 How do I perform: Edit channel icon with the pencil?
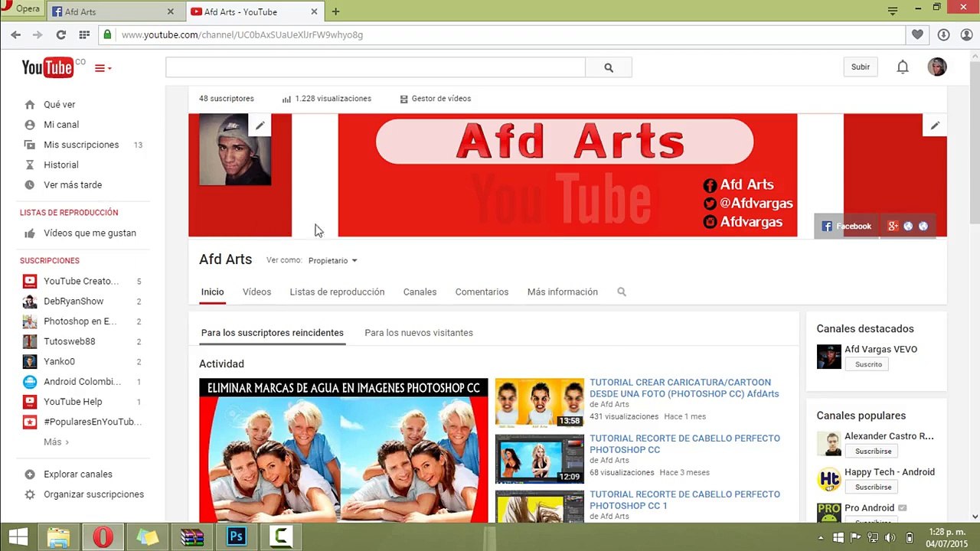[260, 126]
